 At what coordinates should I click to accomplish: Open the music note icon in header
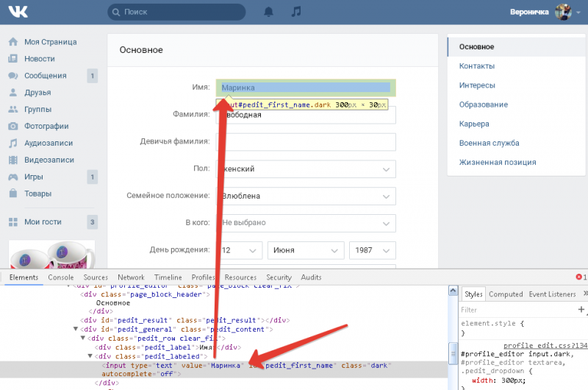tap(296, 11)
